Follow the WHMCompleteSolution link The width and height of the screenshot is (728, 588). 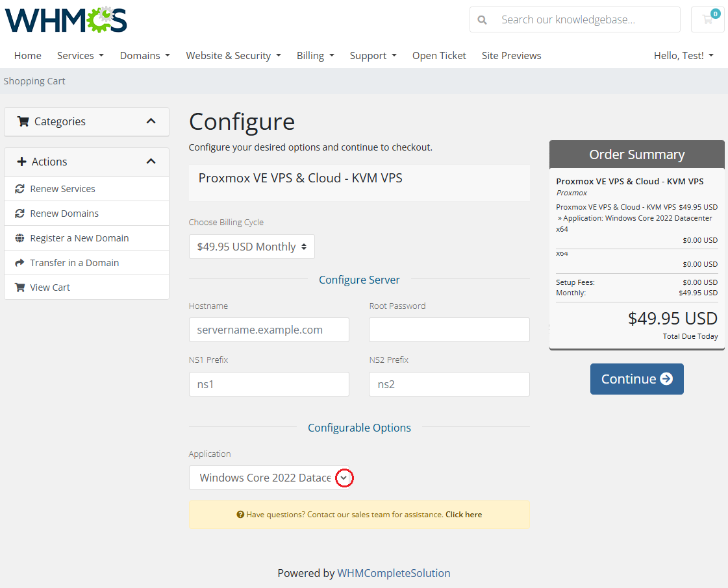(x=394, y=573)
